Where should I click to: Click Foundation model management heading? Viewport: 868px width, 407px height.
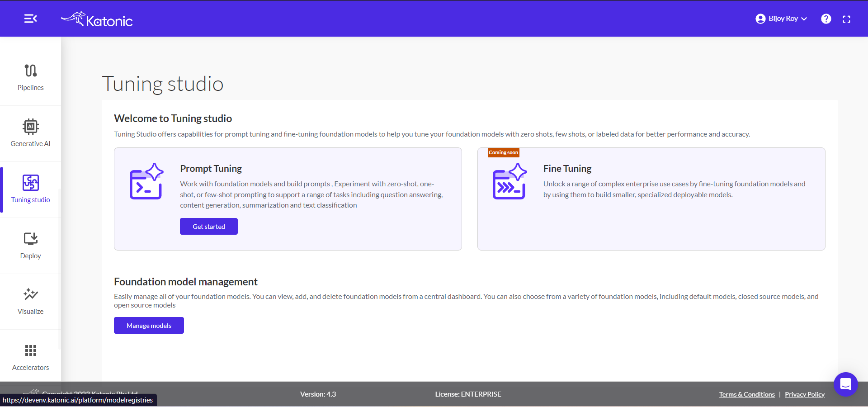(185, 282)
